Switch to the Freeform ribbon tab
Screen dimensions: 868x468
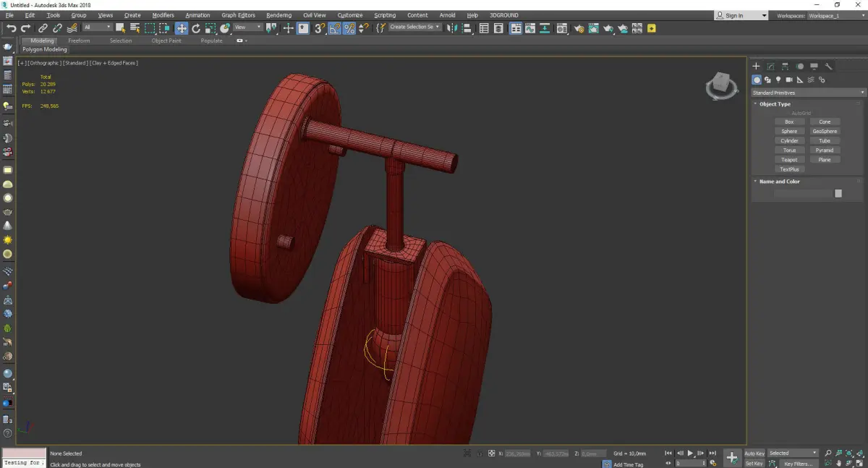point(79,41)
